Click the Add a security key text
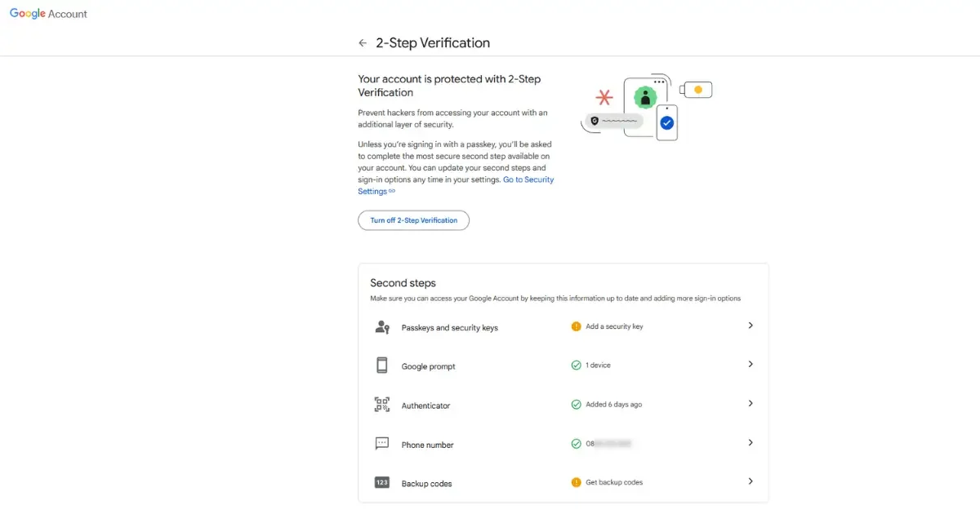Screen dimensions: 980x514 614,326
